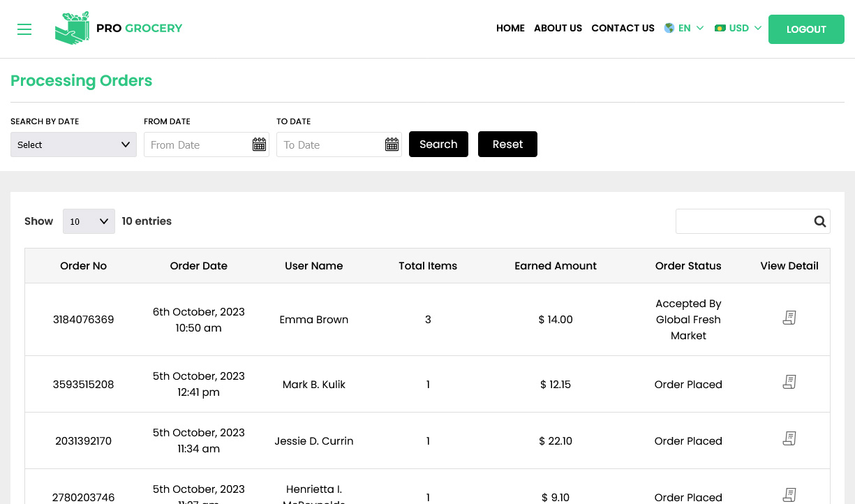Click the Reset filters button
The width and height of the screenshot is (855, 504).
point(507,144)
